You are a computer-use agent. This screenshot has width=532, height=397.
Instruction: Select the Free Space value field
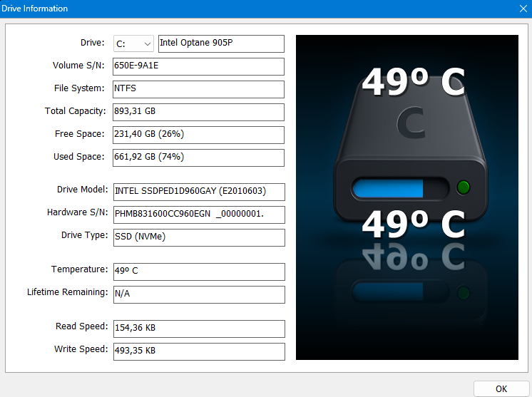[x=198, y=135]
